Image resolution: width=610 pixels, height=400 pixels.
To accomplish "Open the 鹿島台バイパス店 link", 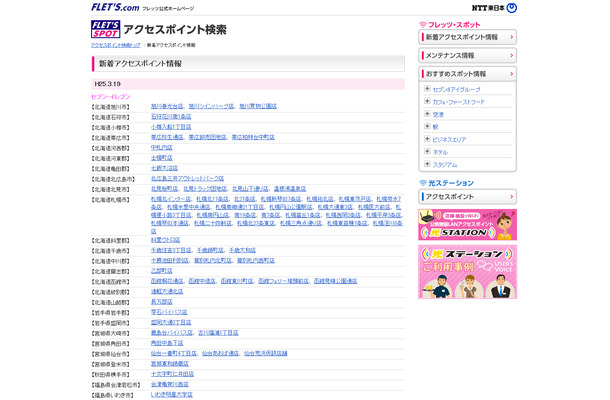I will (172, 333).
